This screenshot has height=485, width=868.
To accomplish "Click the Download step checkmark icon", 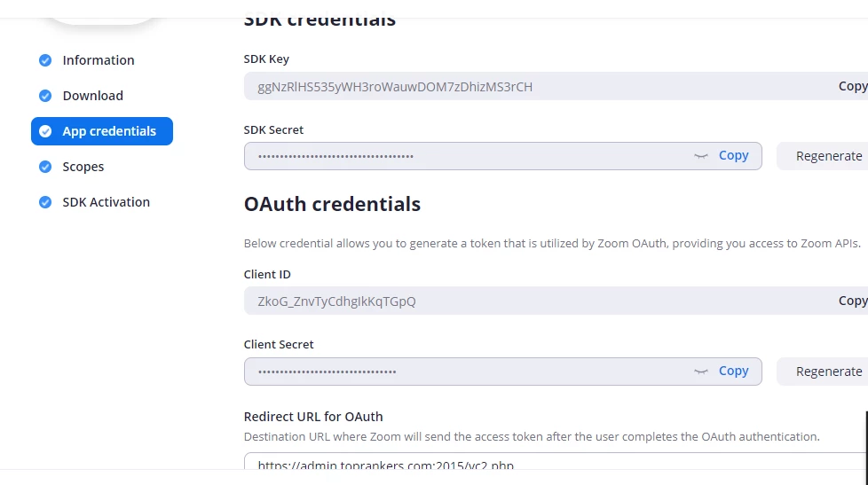I will tap(45, 96).
